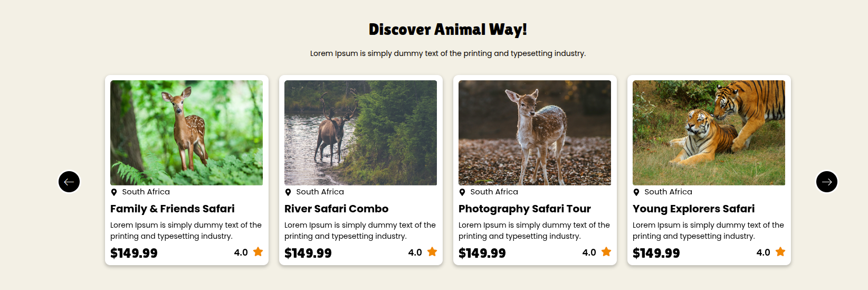Click the star rating on Young Explorers Safari
Screen dimensions: 868x290
tap(780, 252)
